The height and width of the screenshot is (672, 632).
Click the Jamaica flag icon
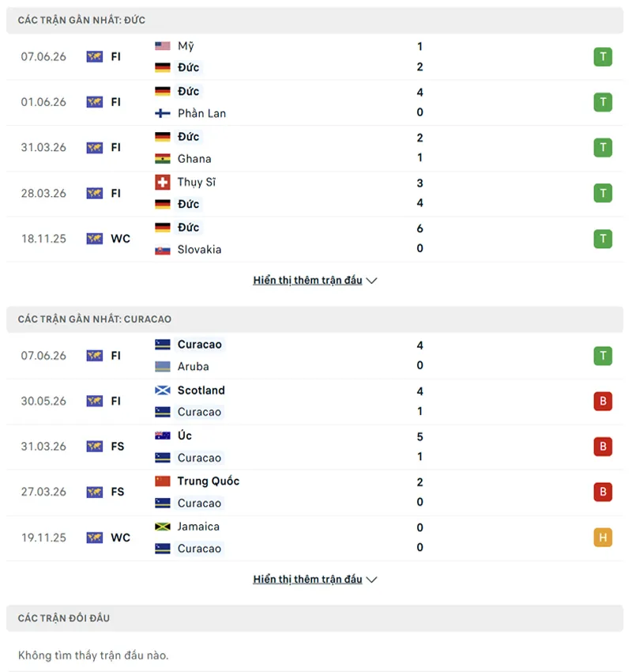(162, 527)
